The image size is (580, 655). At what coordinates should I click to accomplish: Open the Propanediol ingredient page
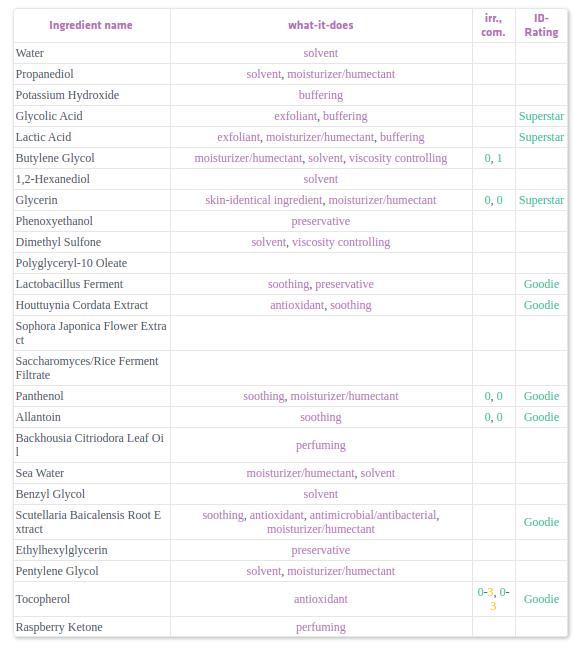click(45, 74)
